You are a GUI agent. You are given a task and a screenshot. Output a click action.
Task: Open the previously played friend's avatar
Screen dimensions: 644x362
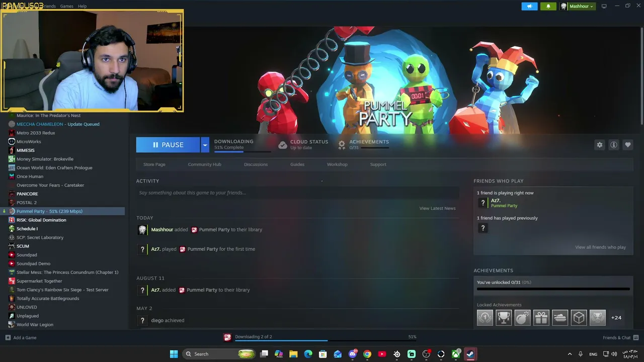(x=483, y=228)
